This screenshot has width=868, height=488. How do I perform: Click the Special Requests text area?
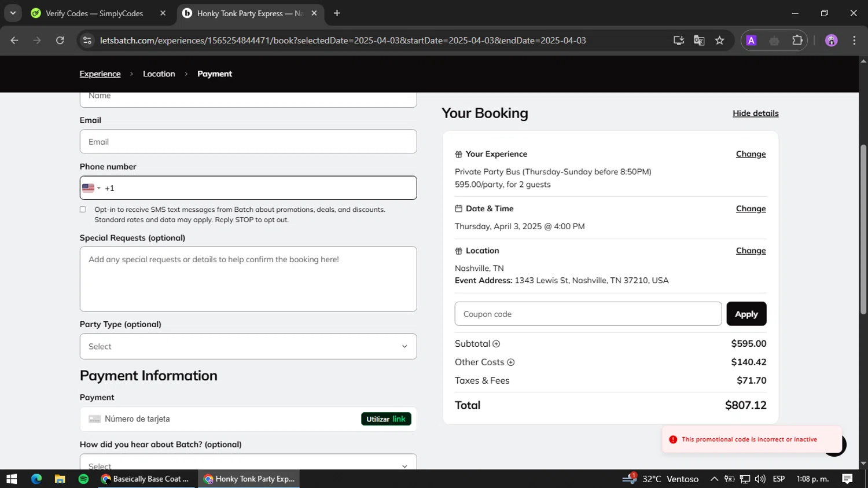(x=248, y=279)
